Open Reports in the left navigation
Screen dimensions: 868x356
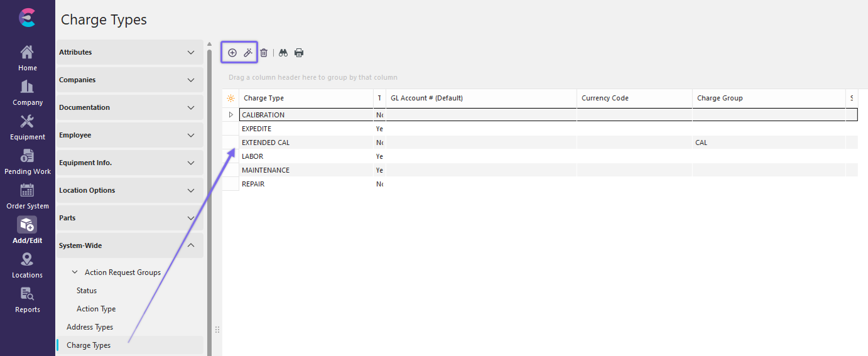tap(27, 300)
